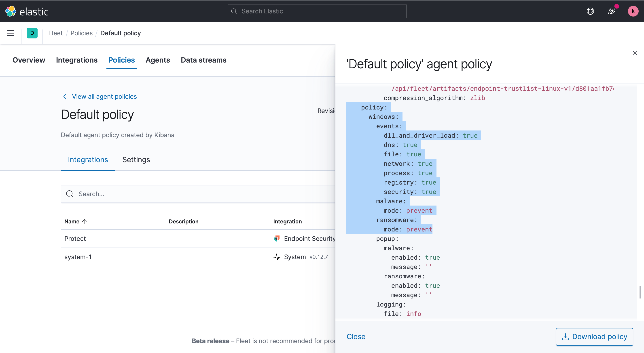The height and width of the screenshot is (353, 644).
Task: Click the green D space avatar
Action: [32, 33]
